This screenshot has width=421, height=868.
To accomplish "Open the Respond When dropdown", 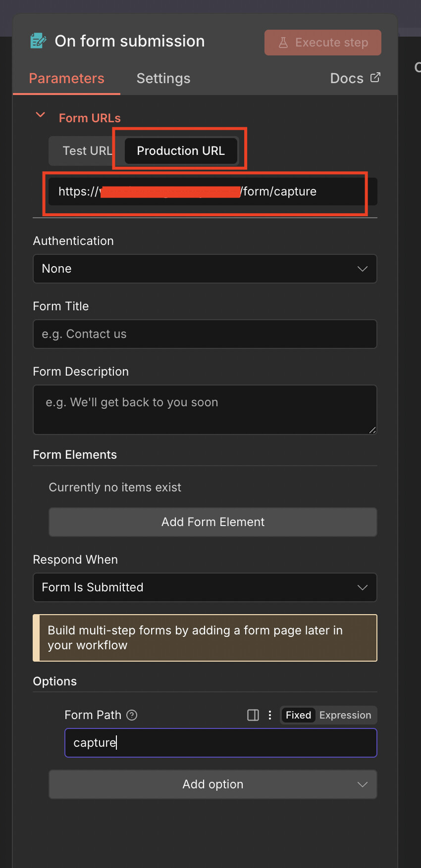I will (205, 587).
